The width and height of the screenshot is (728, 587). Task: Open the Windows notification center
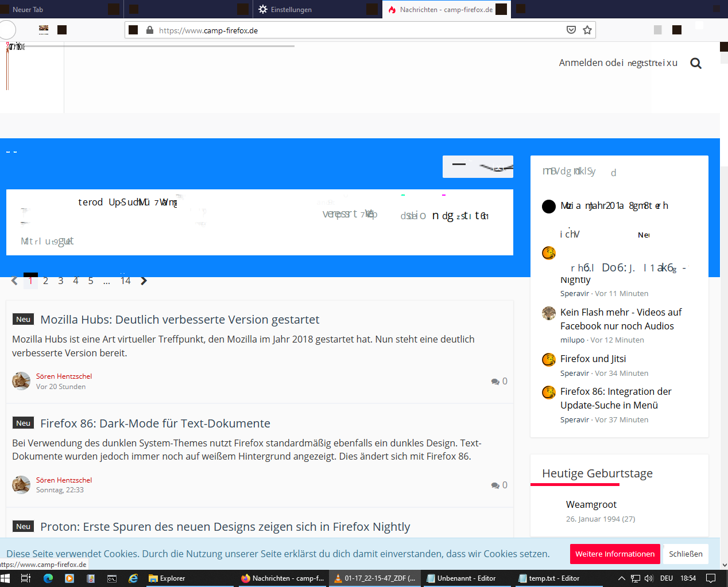710,578
